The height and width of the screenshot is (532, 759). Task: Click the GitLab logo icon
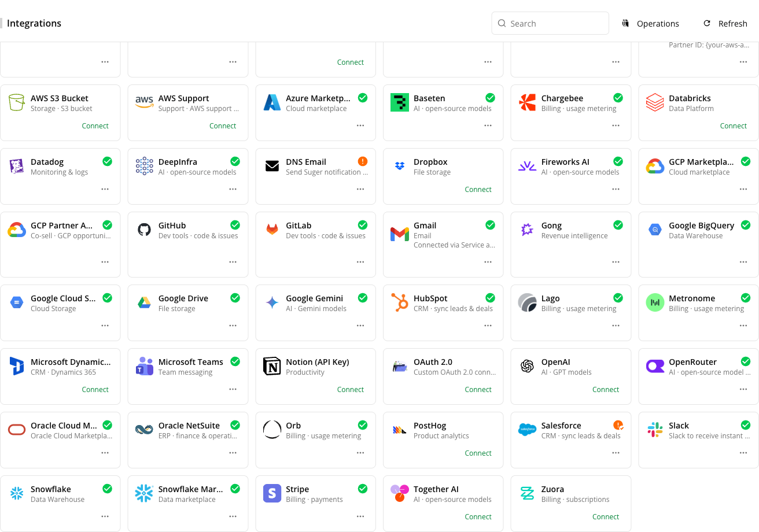(272, 230)
